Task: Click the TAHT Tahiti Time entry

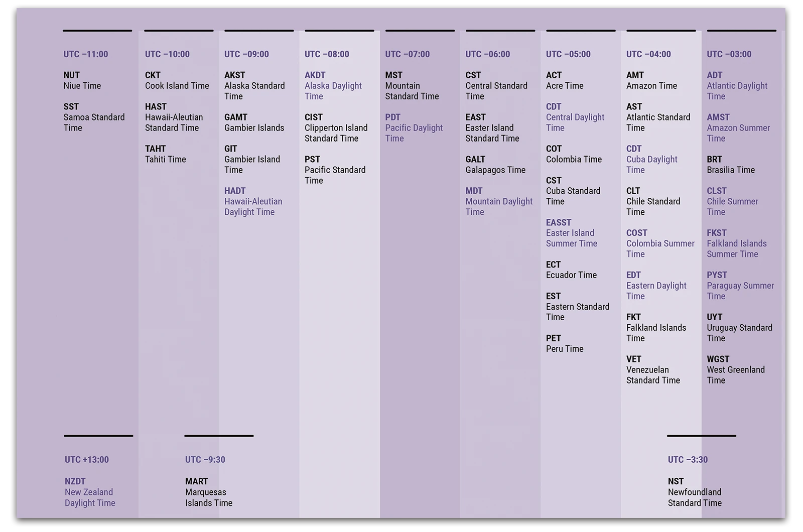Action: click(x=166, y=154)
